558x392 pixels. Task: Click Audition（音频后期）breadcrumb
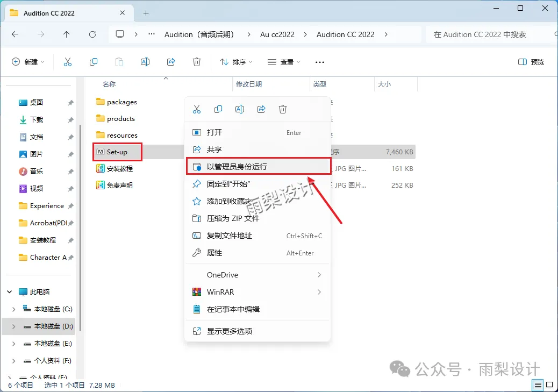(199, 34)
